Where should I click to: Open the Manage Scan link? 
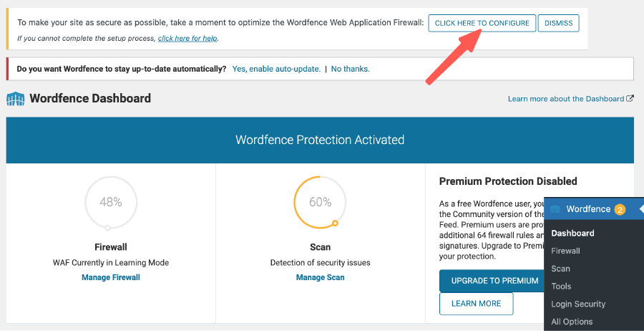320,277
